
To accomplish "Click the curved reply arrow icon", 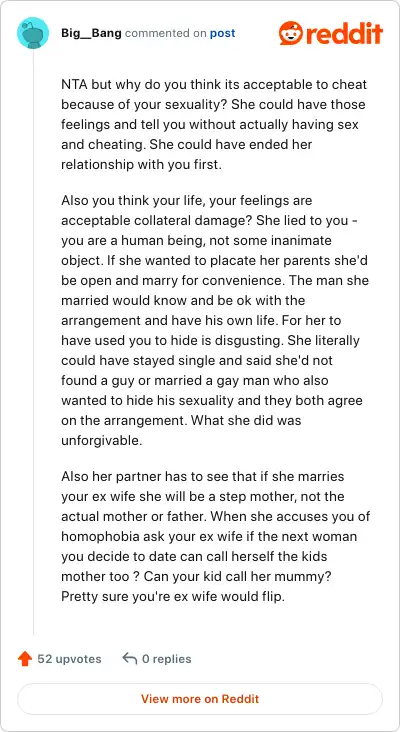I will [130, 659].
